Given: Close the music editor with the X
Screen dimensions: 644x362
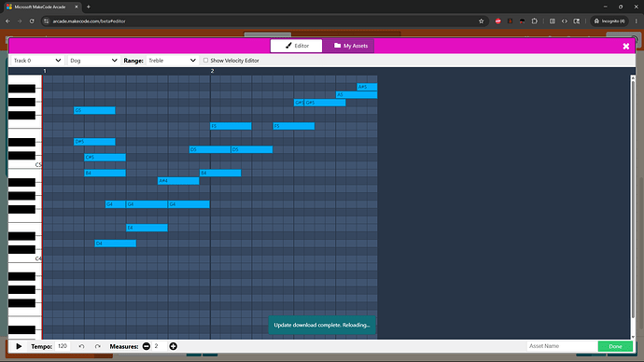Looking at the screenshot, I should click(x=626, y=46).
